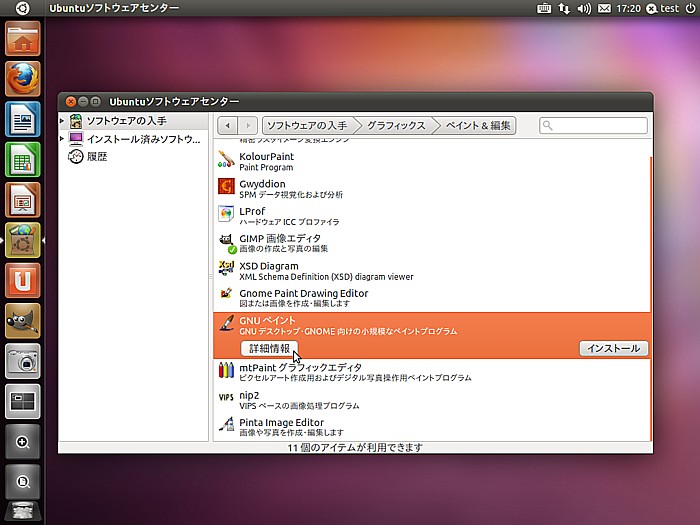
Task: Open LibreOffice Impress presentation launcher icon
Action: tap(23, 200)
